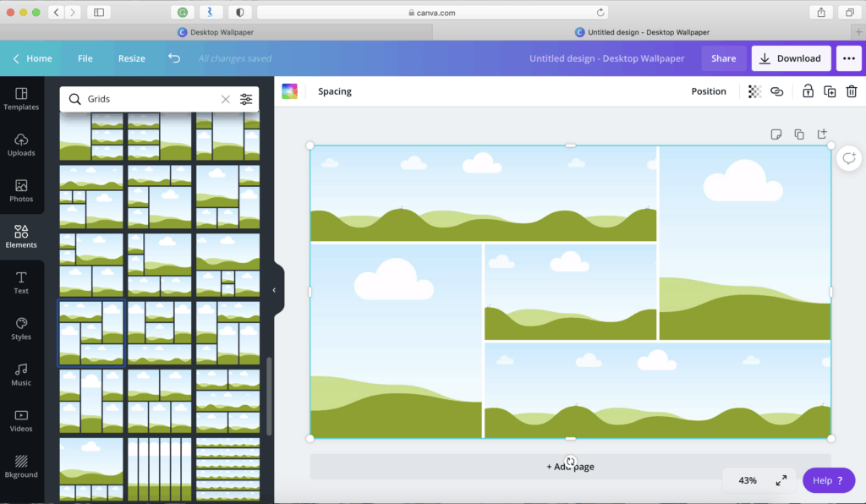
Task: Toggle the Safari sidebar button
Action: click(x=99, y=12)
